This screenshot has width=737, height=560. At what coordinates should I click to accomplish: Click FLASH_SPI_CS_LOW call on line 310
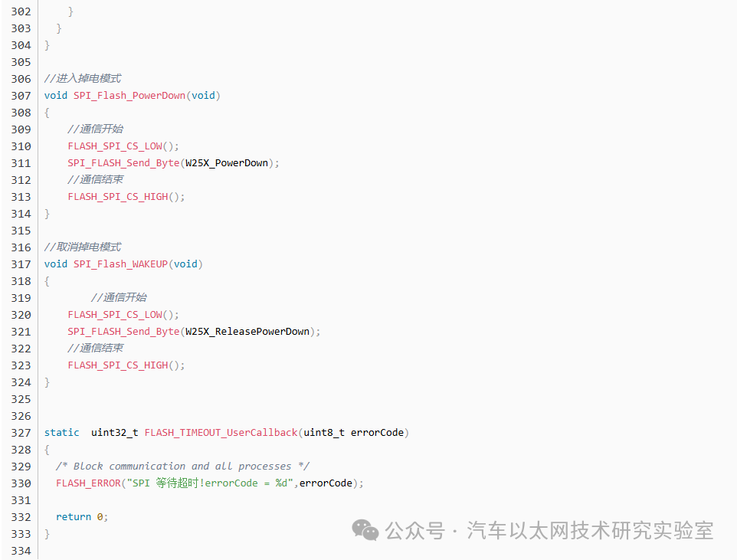pyautogui.click(x=115, y=146)
